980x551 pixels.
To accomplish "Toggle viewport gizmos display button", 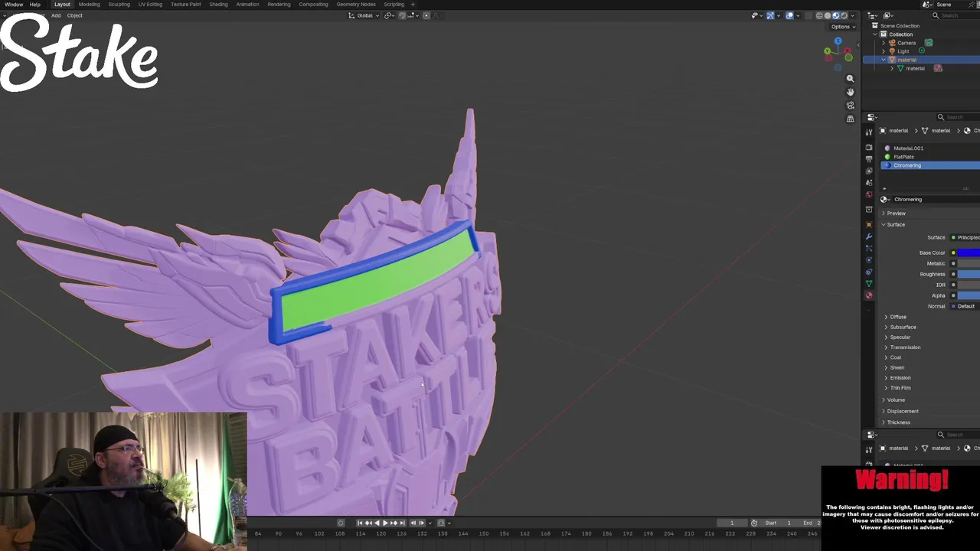I will click(x=770, y=15).
